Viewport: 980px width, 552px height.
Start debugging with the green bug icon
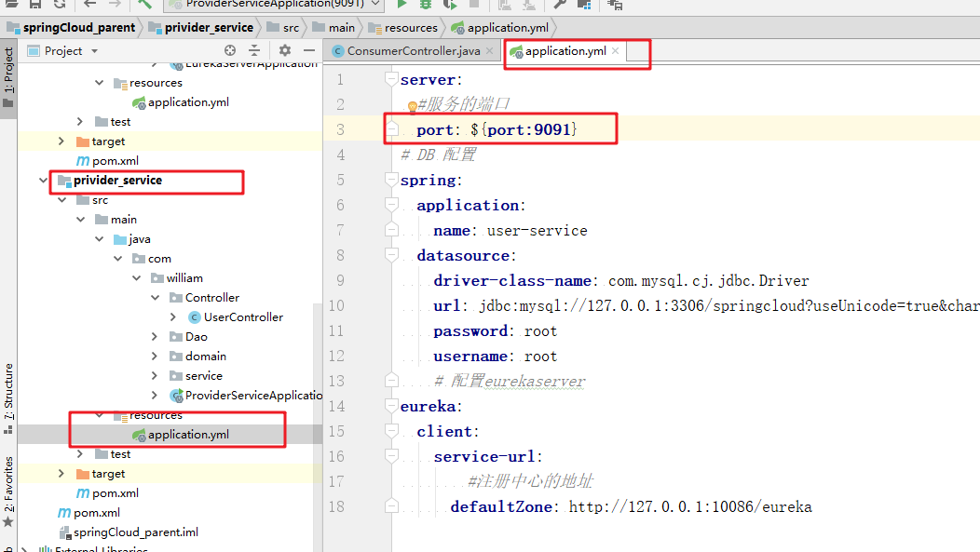tap(426, 5)
